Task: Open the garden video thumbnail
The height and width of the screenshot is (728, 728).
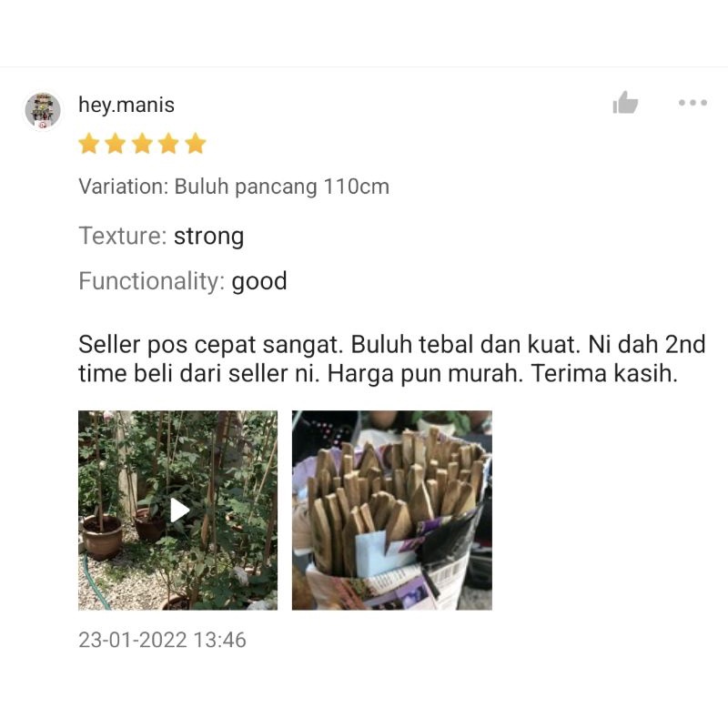Action: pyautogui.click(x=177, y=510)
